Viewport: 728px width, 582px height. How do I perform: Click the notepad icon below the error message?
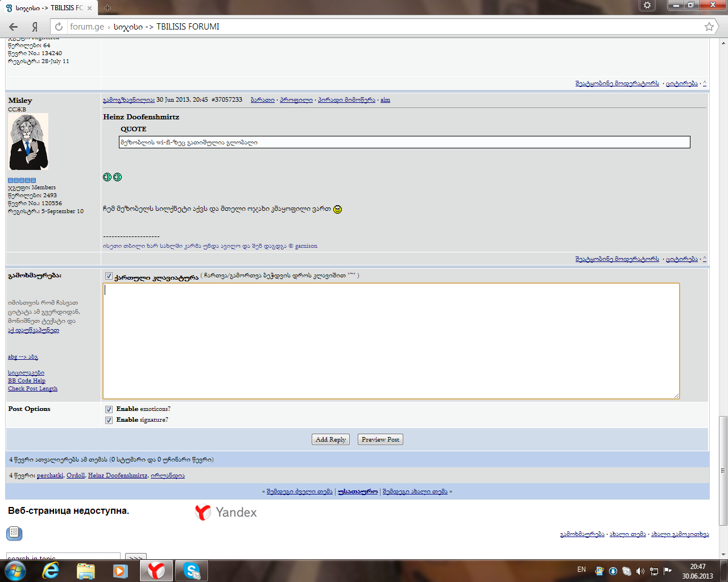[x=14, y=533]
